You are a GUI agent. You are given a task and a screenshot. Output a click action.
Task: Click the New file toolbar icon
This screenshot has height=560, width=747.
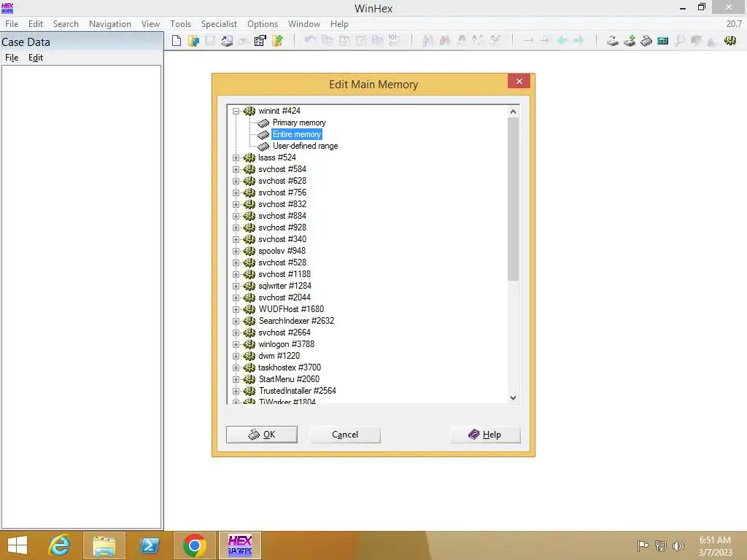pos(177,41)
